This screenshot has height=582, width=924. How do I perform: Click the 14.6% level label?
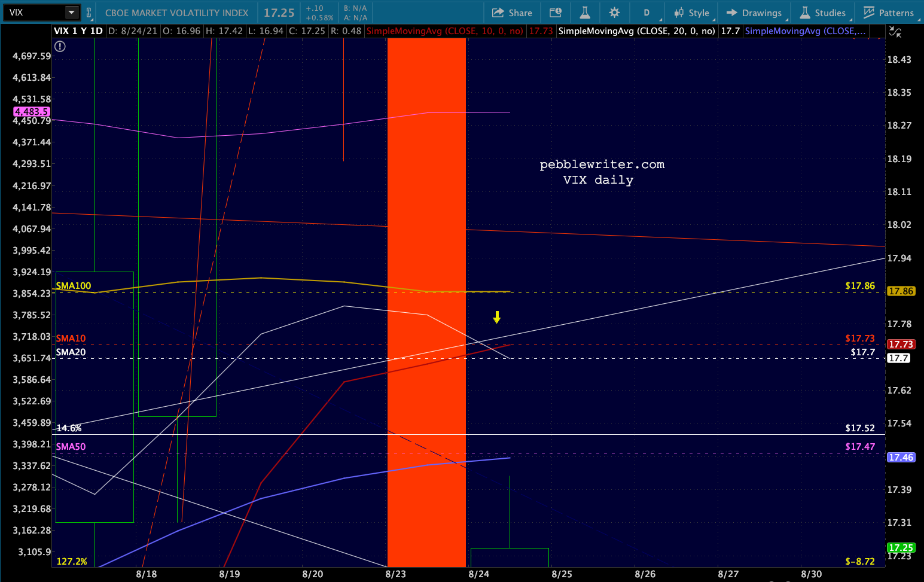click(x=69, y=428)
